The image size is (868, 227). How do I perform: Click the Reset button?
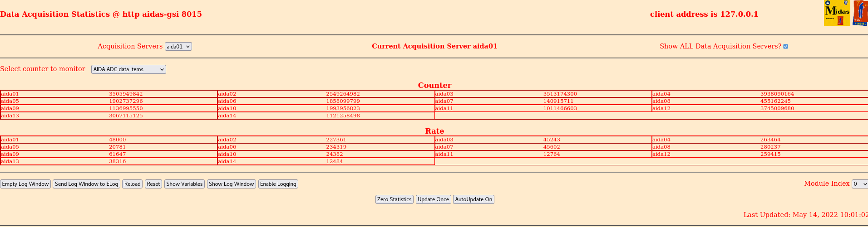pyautogui.click(x=153, y=184)
